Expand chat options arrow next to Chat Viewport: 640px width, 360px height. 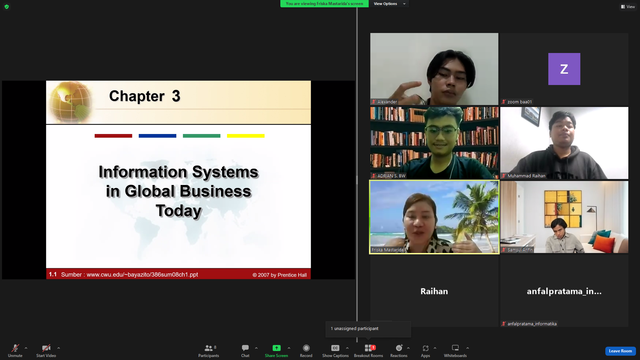point(256,348)
